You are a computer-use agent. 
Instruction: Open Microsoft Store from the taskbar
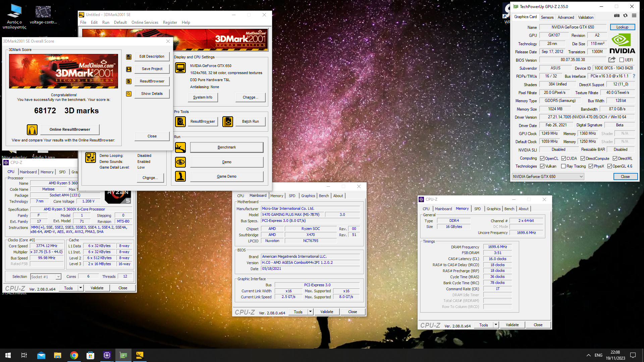pyautogui.click(x=90, y=355)
